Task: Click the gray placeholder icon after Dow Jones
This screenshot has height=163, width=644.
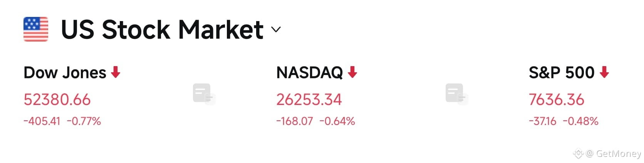Action: [204, 94]
